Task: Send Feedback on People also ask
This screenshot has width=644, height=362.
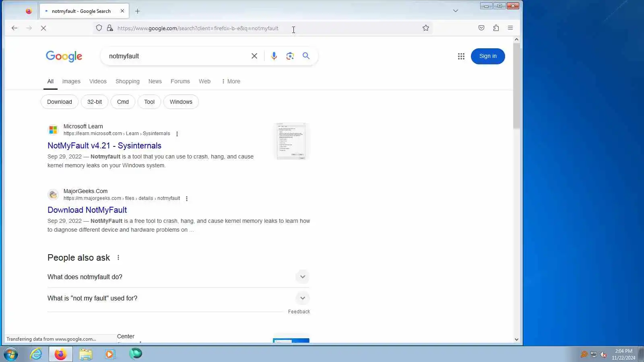Action: pyautogui.click(x=299, y=312)
